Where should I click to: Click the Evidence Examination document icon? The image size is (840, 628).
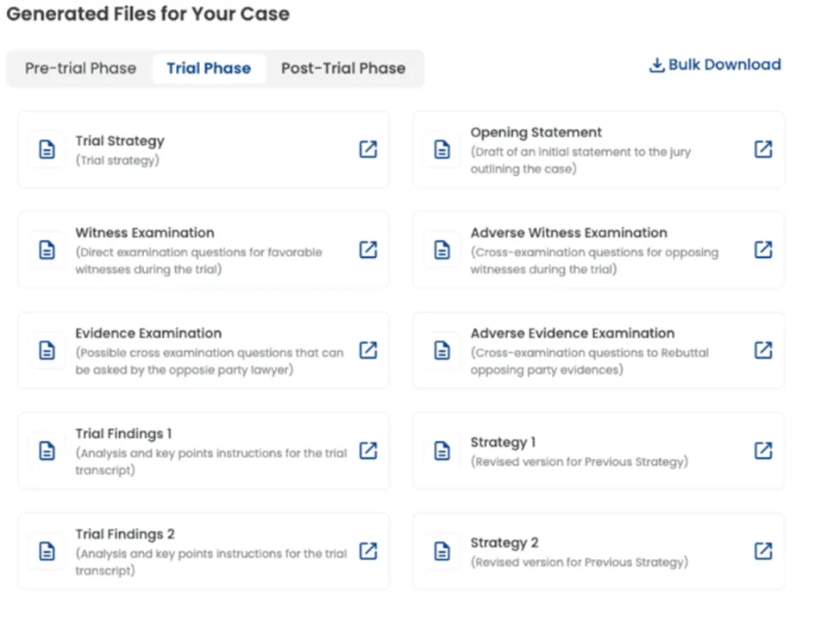tap(47, 350)
